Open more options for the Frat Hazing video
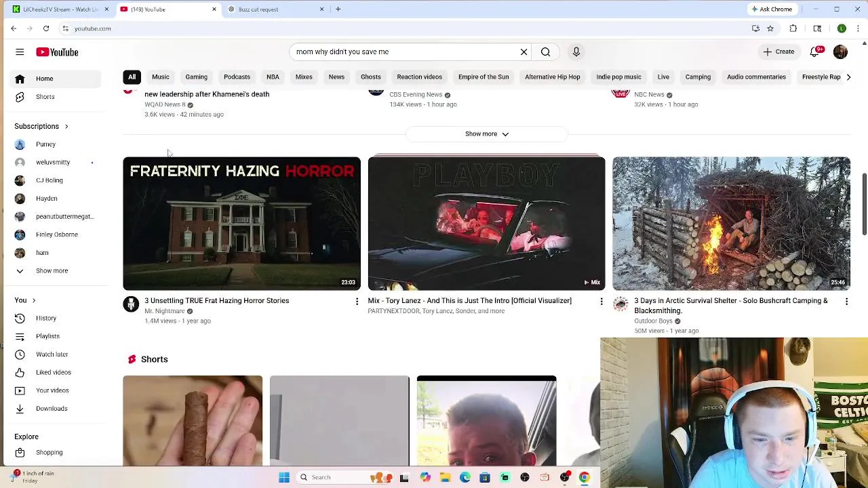 pyautogui.click(x=357, y=302)
